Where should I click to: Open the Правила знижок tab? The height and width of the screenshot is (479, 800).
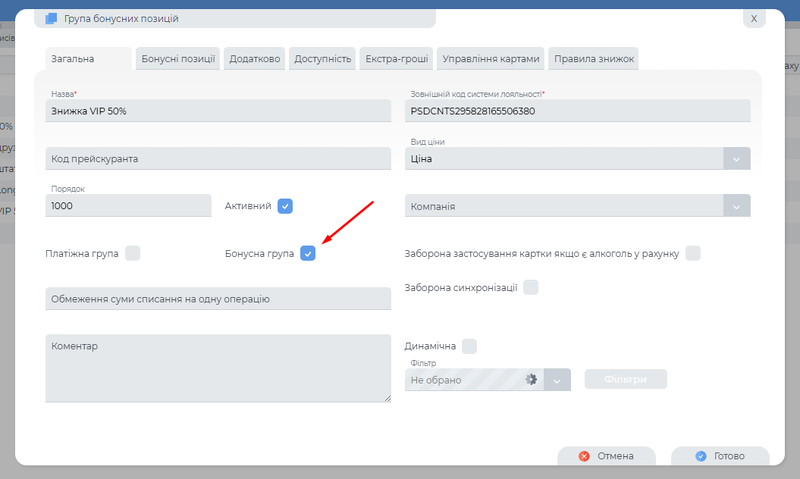point(594,59)
